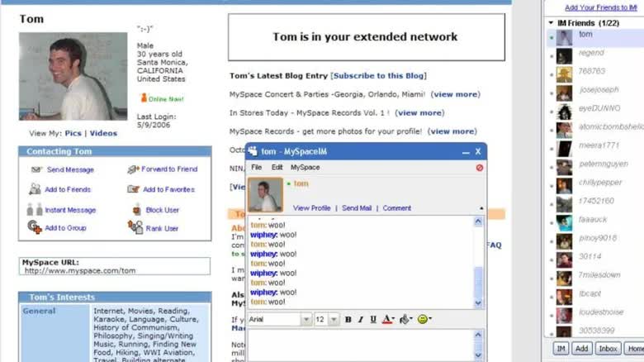Click the Inbox button in friends panel
The height and width of the screenshot is (362, 644).
click(608, 349)
